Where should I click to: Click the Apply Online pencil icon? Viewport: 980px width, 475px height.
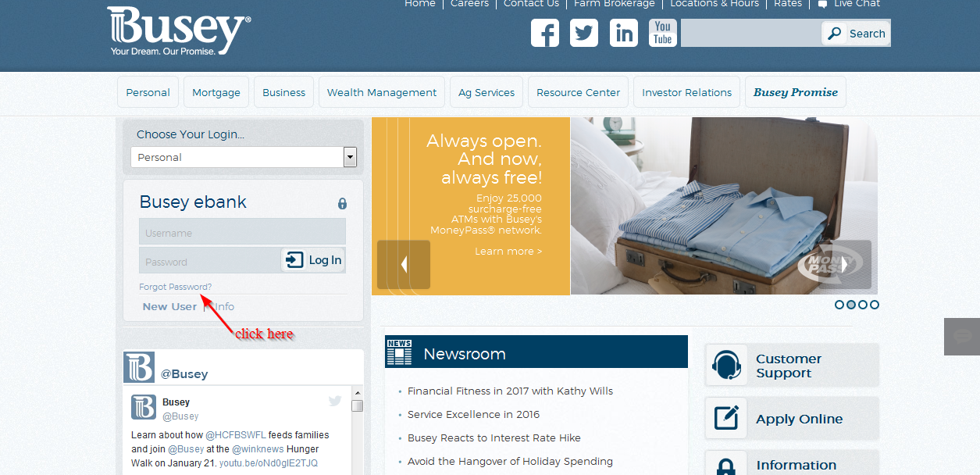pyautogui.click(x=727, y=419)
